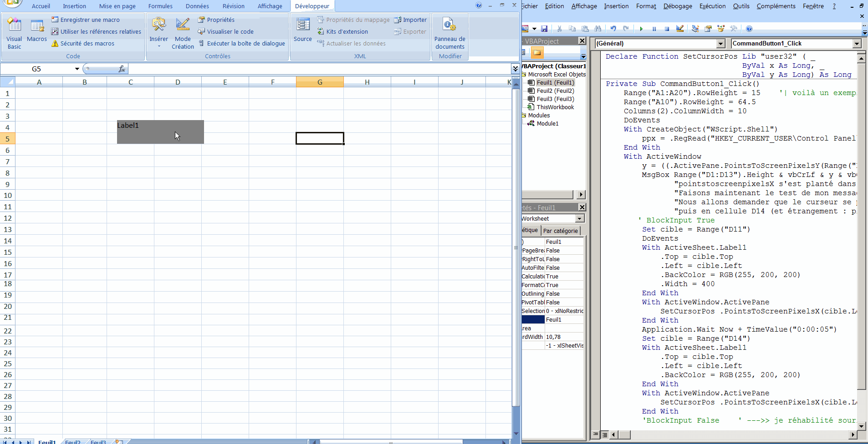
Task: Click the insert function fx icon
Action: coord(122,69)
